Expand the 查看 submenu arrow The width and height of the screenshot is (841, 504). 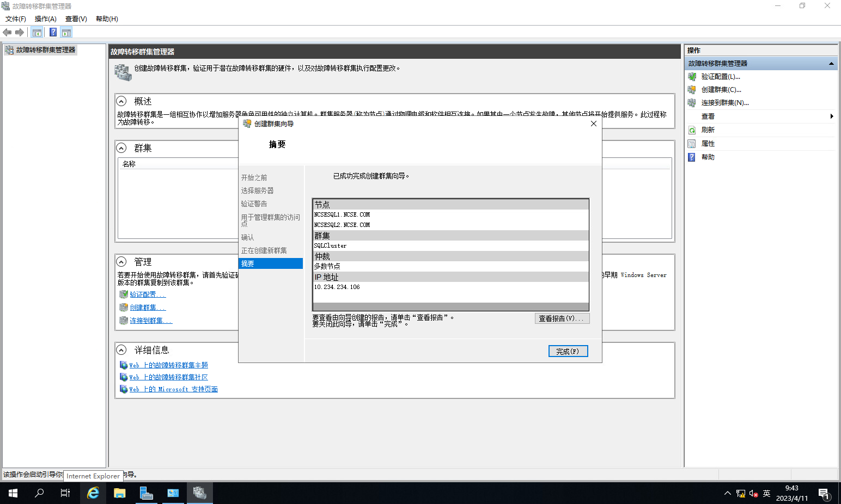point(831,116)
